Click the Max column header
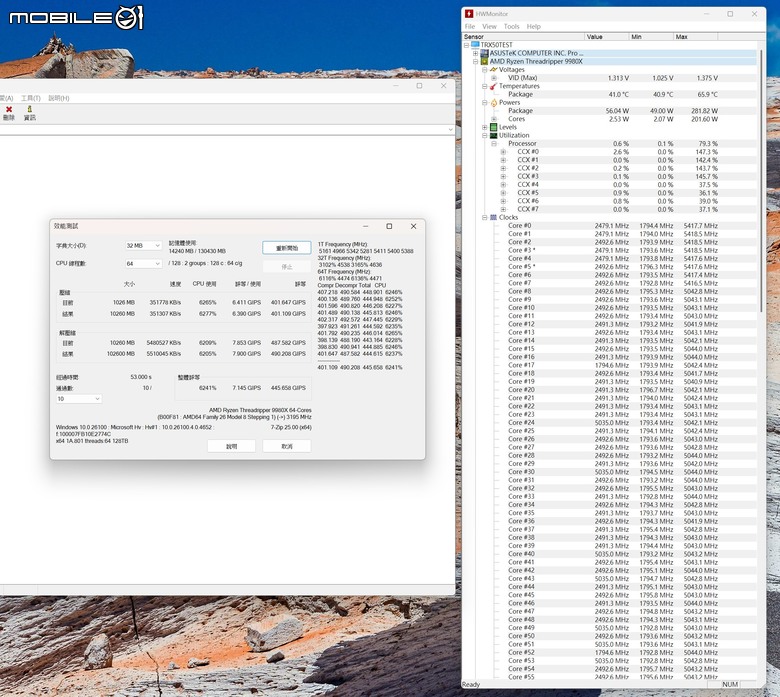780x697 pixels. tap(696, 37)
